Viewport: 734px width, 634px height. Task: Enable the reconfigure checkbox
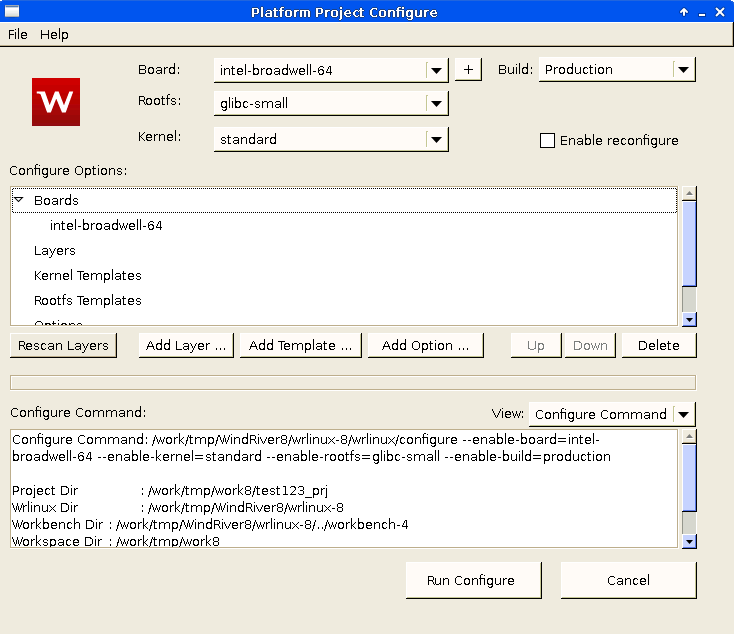[547, 141]
